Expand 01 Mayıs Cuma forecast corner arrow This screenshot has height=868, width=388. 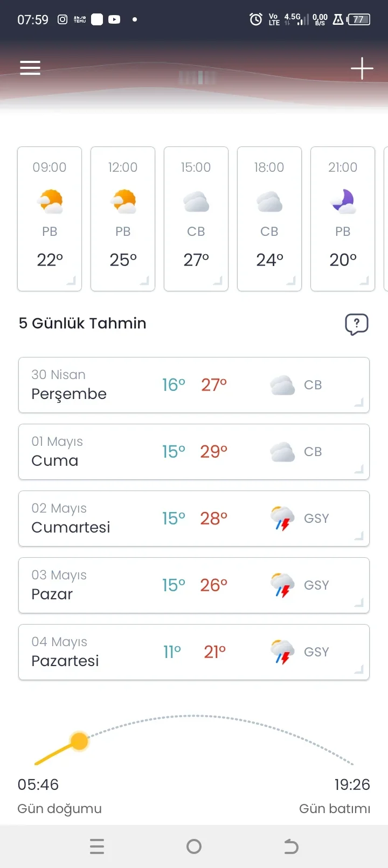pyautogui.click(x=359, y=470)
